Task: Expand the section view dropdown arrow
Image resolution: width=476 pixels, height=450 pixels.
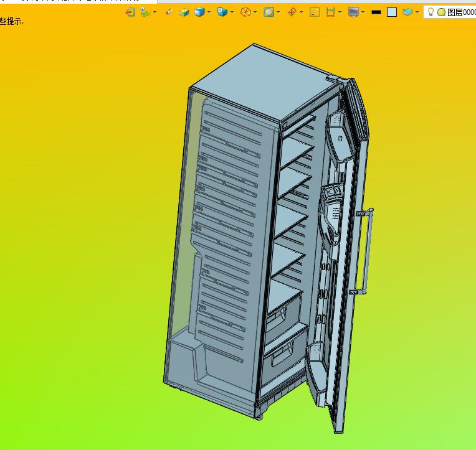Action: tap(278, 12)
